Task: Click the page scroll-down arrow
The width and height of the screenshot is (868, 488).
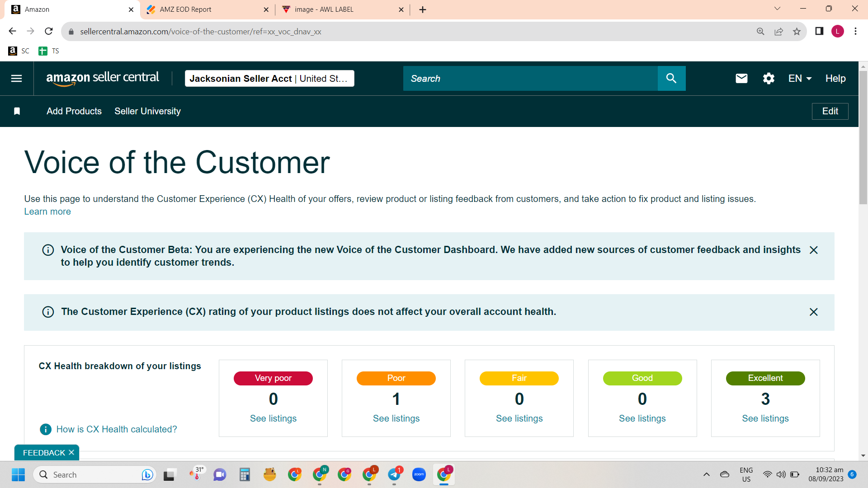Action: [x=863, y=456]
